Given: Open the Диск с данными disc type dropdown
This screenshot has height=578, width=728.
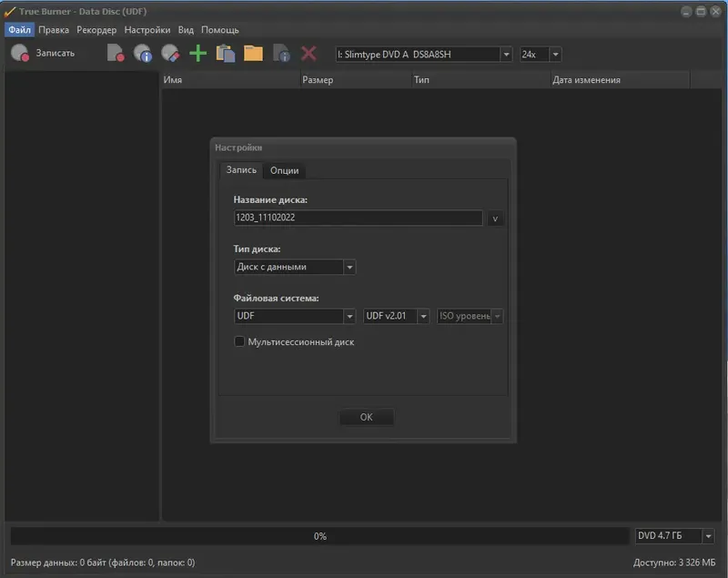Looking at the screenshot, I should (349, 267).
